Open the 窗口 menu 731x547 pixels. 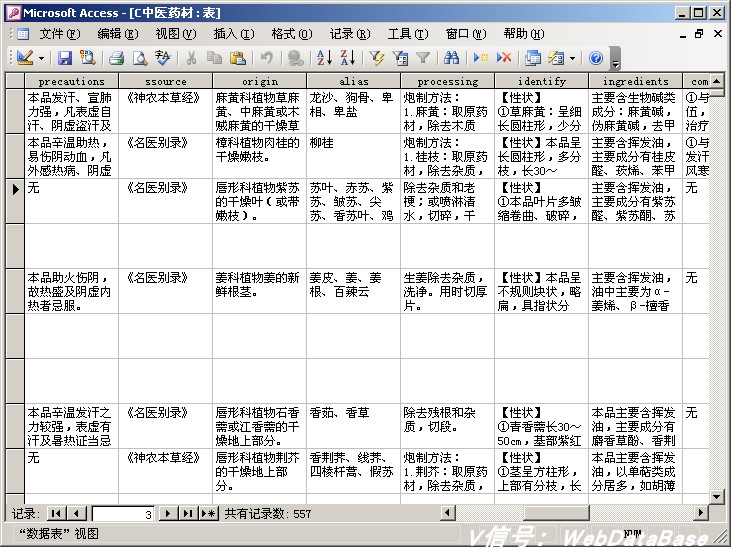click(466, 34)
